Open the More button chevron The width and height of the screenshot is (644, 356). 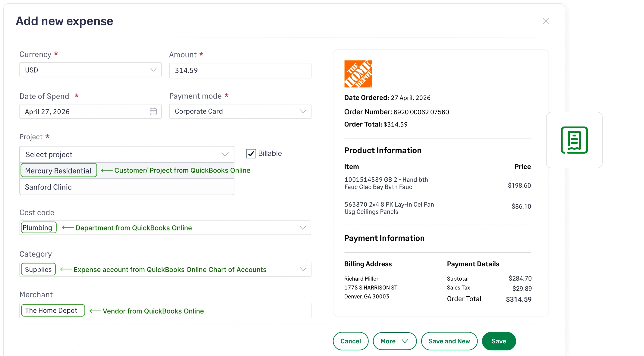coord(405,341)
